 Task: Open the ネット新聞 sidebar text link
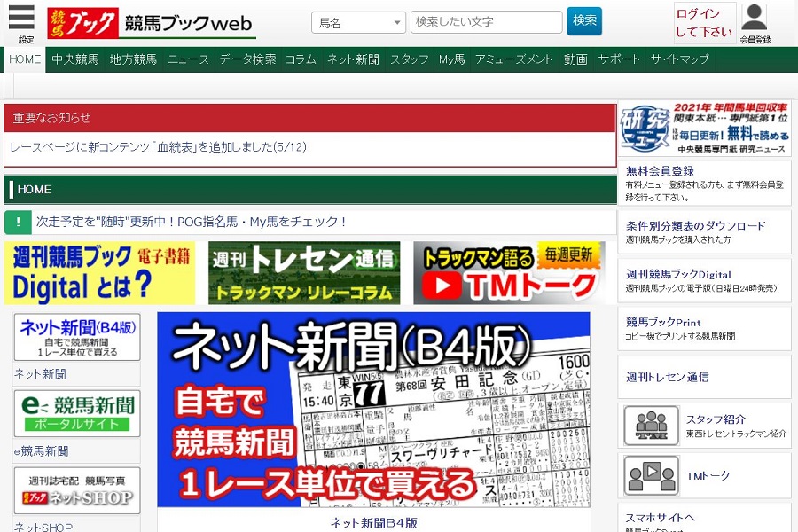pos(40,374)
